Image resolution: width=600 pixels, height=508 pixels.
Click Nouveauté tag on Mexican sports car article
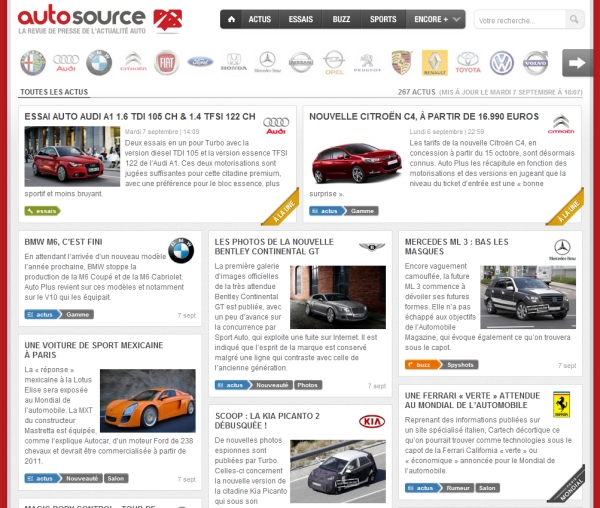pos(82,479)
